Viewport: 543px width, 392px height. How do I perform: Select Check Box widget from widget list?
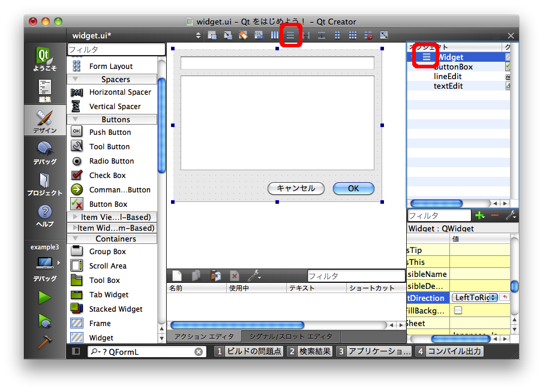pyautogui.click(x=107, y=176)
